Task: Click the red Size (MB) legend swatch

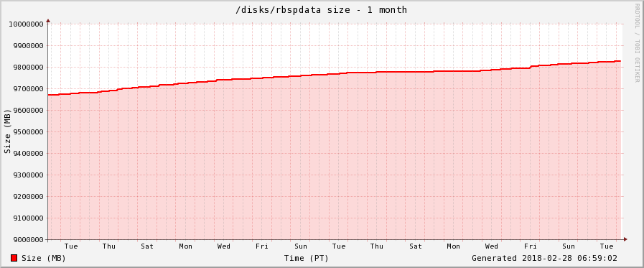Action: (x=14, y=258)
